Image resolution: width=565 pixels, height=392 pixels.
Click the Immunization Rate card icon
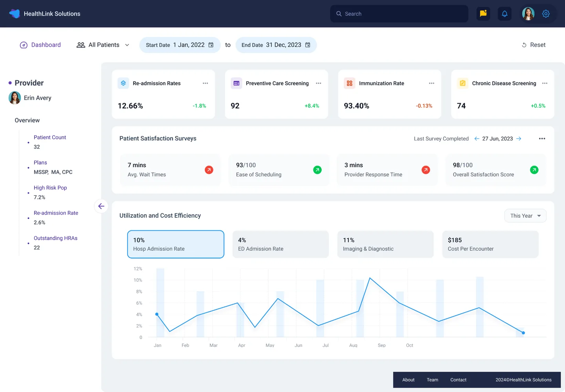pyautogui.click(x=350, y=83)
